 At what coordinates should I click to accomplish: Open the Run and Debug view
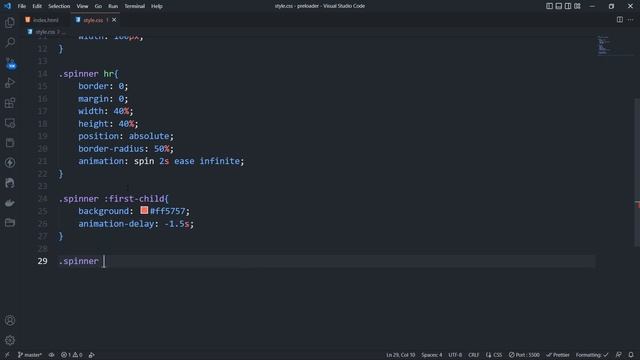tap(10, 83)
